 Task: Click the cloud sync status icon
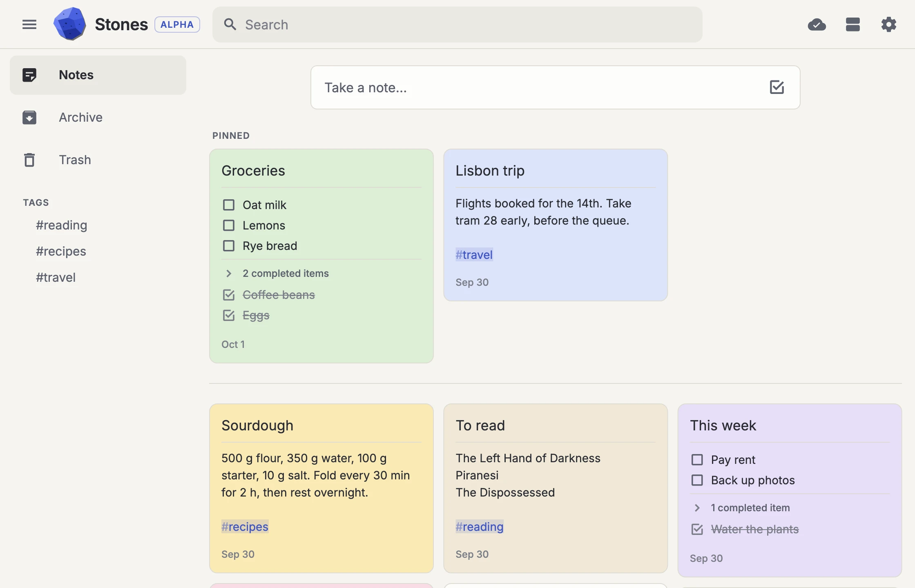point(817,24)
